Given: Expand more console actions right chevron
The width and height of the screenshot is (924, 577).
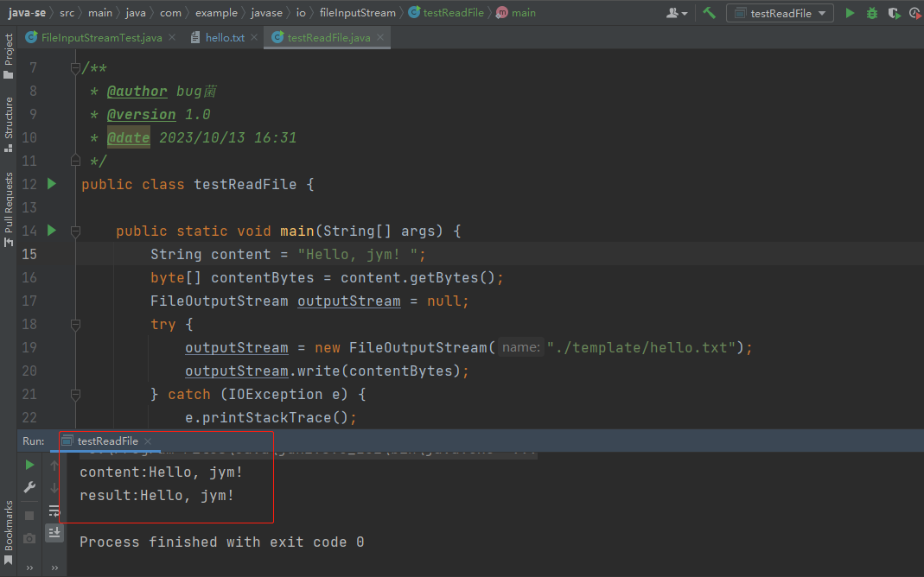Looking at the screenshot, I should pos(54,567).
